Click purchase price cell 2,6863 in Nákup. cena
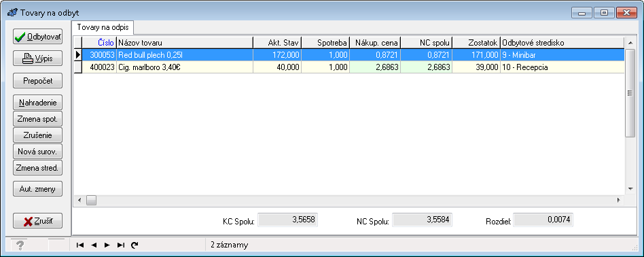644x257 pixels. click(x=375, y=67)
